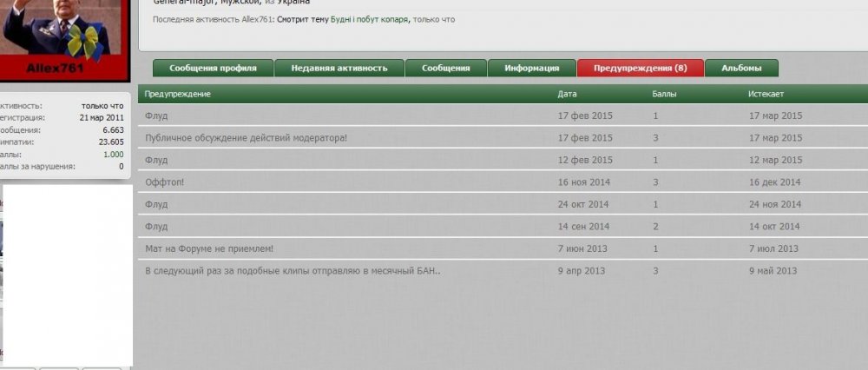Screen dimensions: 868x370
Task: Select the Информация tab
Action: pyautogui.click(x=532, y=68)
